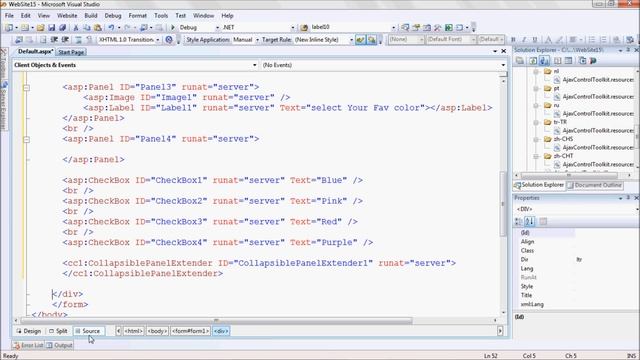Select the <body> tag navigator breadcrumb

pyautogui.click(x=158, y=331)
